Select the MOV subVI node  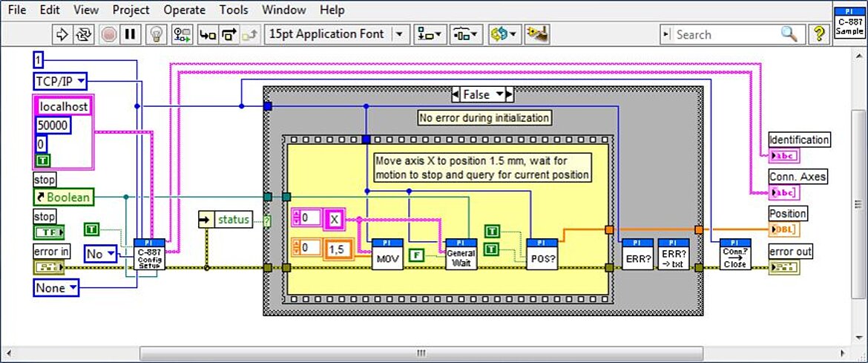[x=387, y=255]
